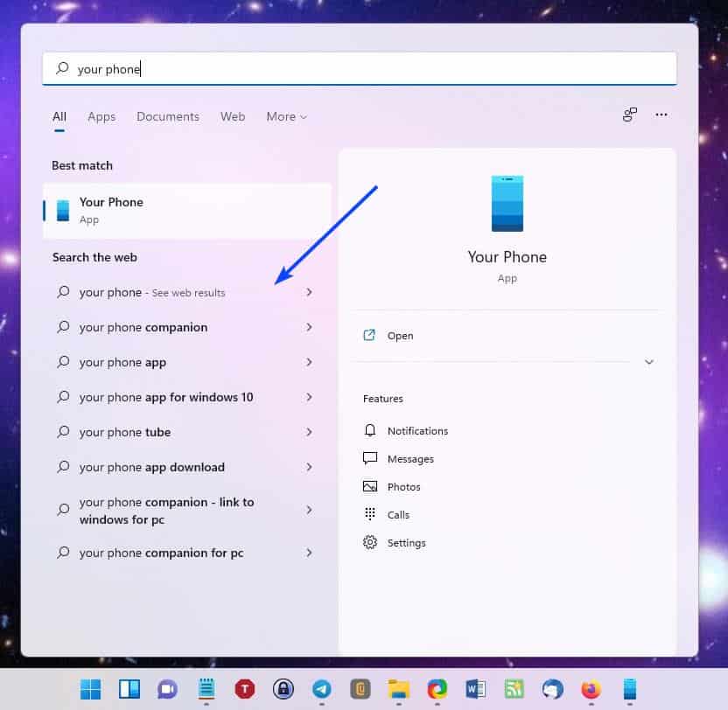728x710 pixels.
Task: Click the search options ellipsis icon
Action: (661, 115)
